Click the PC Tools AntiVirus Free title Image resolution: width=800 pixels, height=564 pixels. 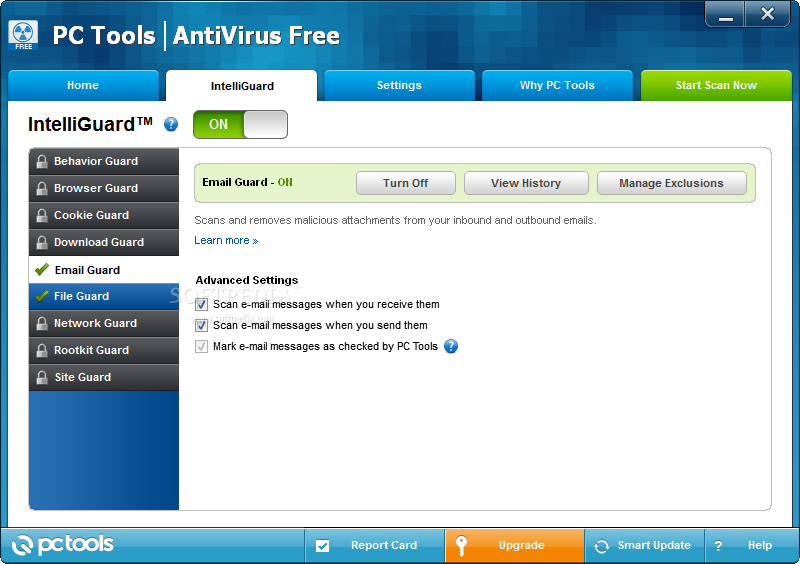(x=196, y=36)
